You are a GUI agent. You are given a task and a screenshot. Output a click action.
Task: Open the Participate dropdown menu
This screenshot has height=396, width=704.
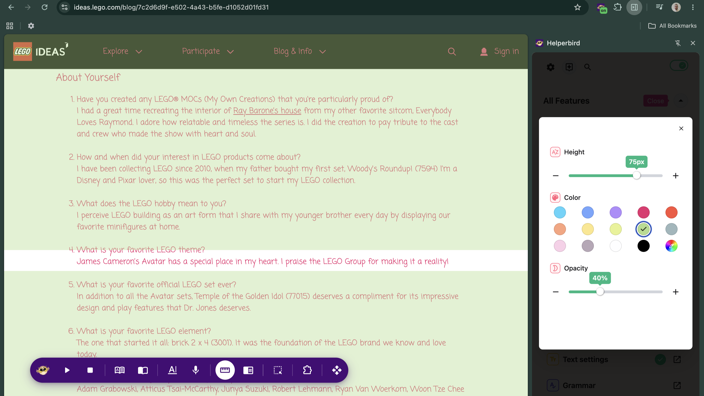point(208,51)
